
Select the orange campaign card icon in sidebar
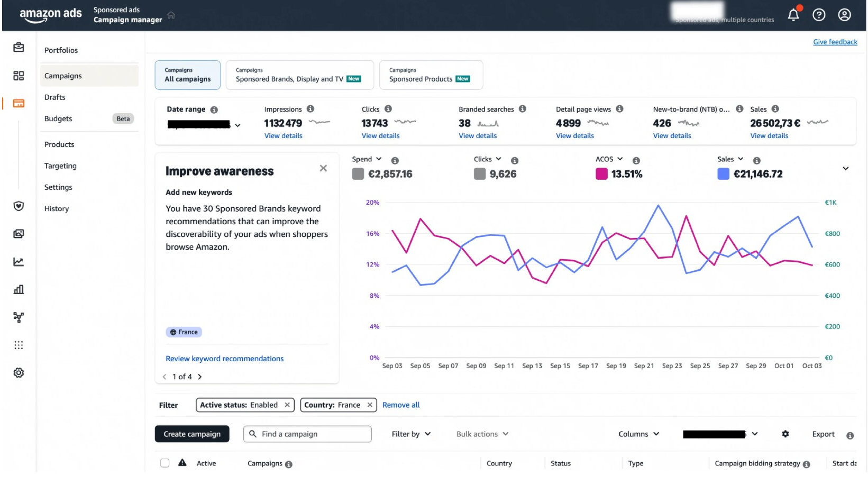(19, 103)
